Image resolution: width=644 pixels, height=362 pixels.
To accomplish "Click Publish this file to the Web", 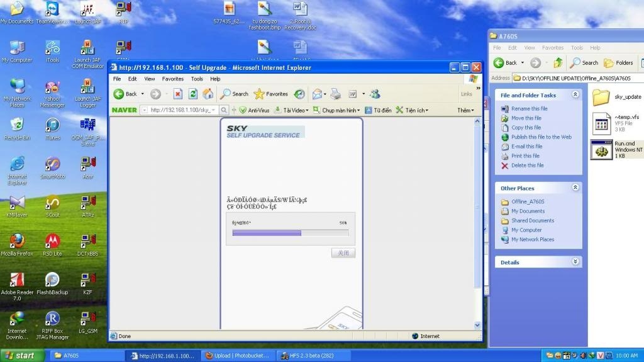I will (x=541, y=137).
